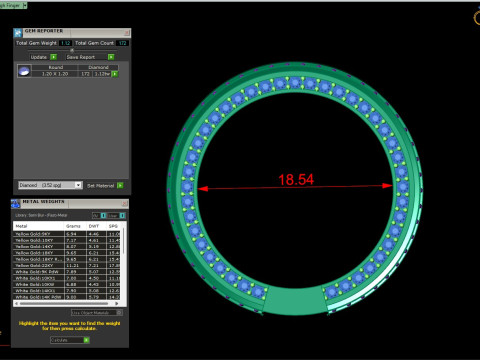Select the Diamond material cell

(98, 67)
